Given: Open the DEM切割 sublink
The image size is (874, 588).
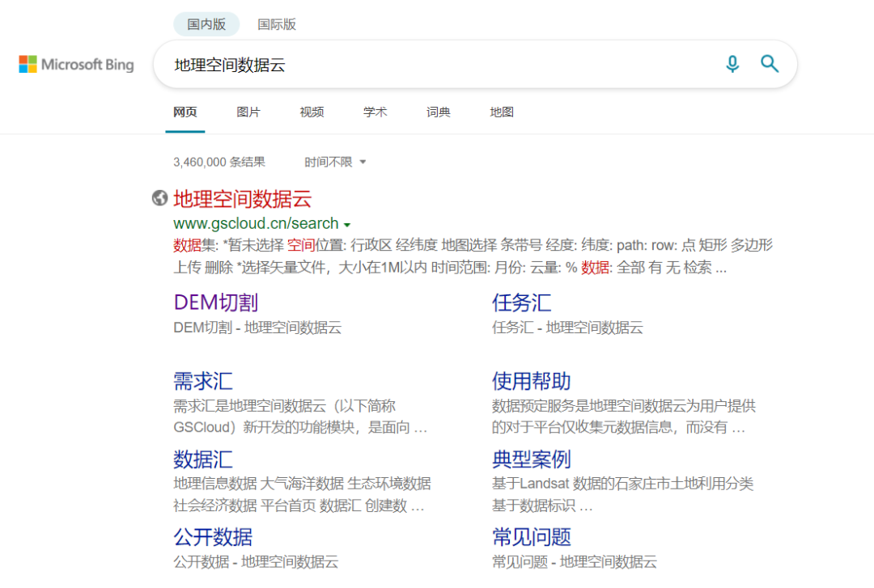Looking at the screenshot, I should coord(216,302).
